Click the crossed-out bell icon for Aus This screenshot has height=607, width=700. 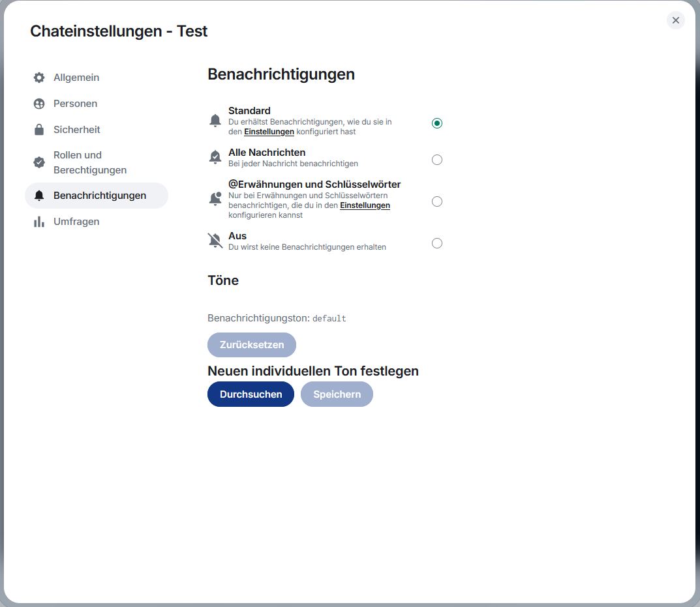click(x=215, y=241)
